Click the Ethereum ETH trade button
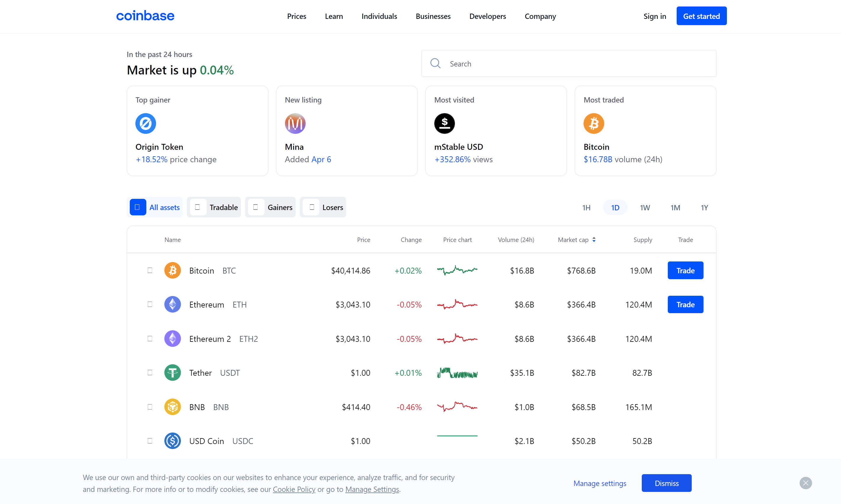The height and width of the screenshot is (504, 841). (x=685, y=304)
